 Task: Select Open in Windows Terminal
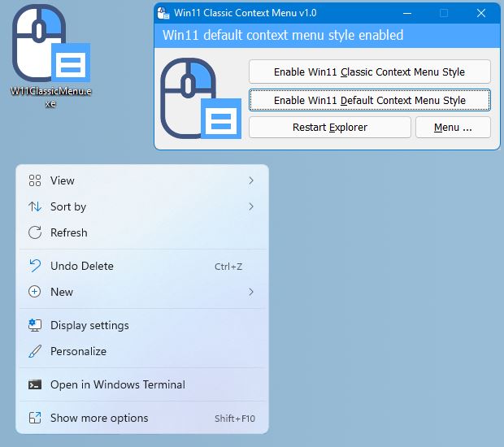coord(142,384)
